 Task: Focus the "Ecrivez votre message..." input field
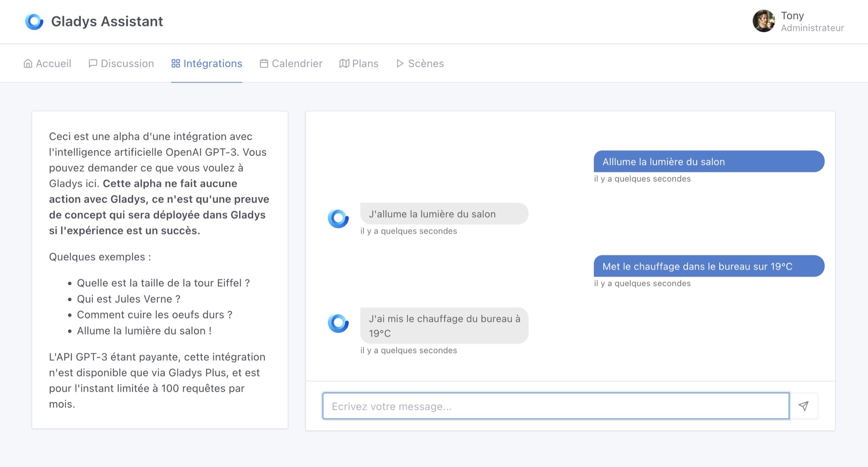pyautogui.click(x=556, y=406)
